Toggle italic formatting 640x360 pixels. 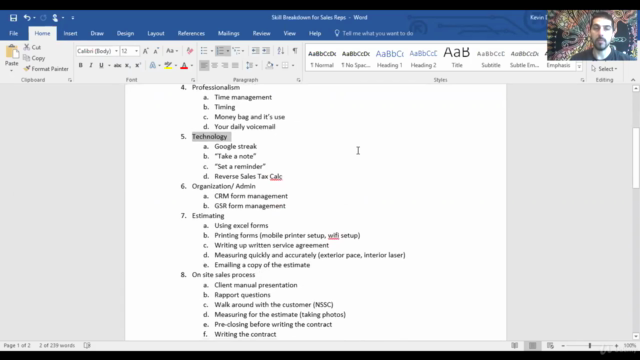tap(91, 65)
